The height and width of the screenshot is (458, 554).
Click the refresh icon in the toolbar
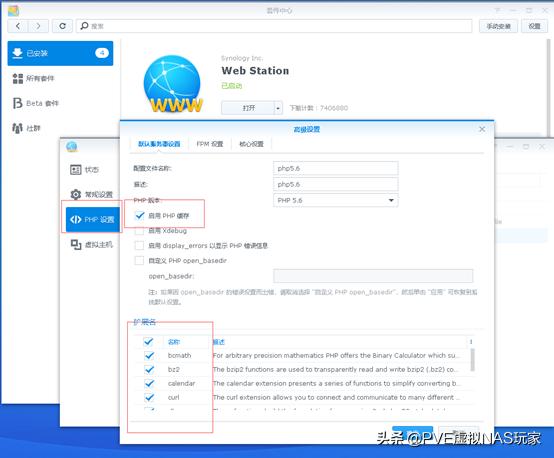pyautogui.click(x=62, y=26)
